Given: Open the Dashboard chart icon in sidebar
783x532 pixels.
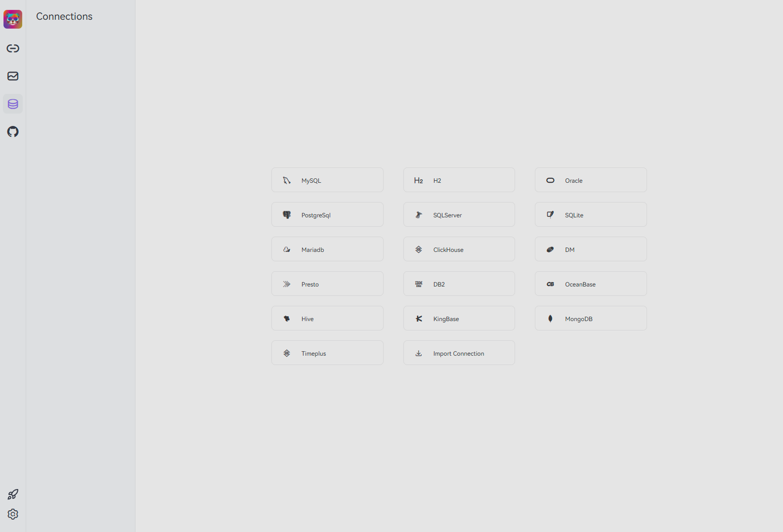Looking at the screenshot, I should (x=13, y=76).
